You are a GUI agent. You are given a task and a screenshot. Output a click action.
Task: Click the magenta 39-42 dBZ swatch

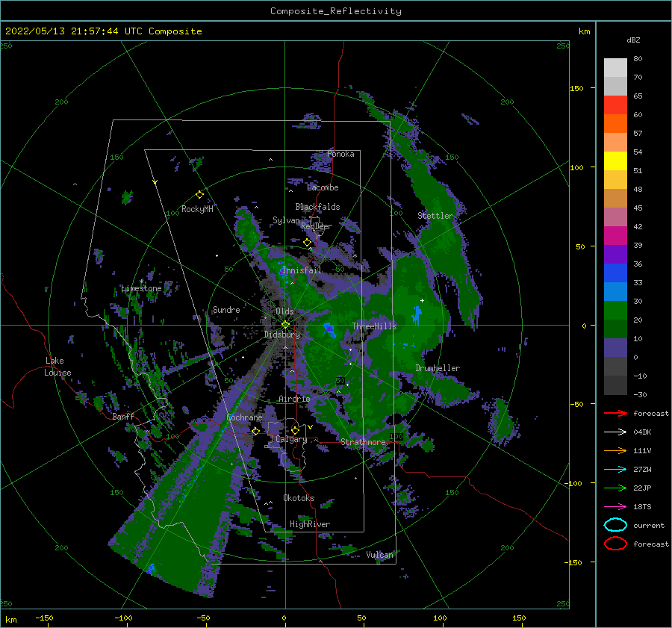615,236
